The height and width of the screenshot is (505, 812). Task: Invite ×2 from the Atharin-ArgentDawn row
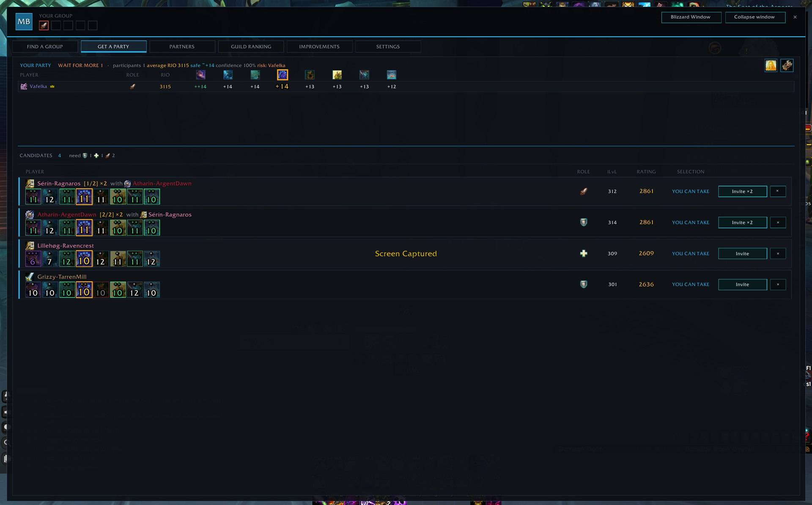pos(742,222)
